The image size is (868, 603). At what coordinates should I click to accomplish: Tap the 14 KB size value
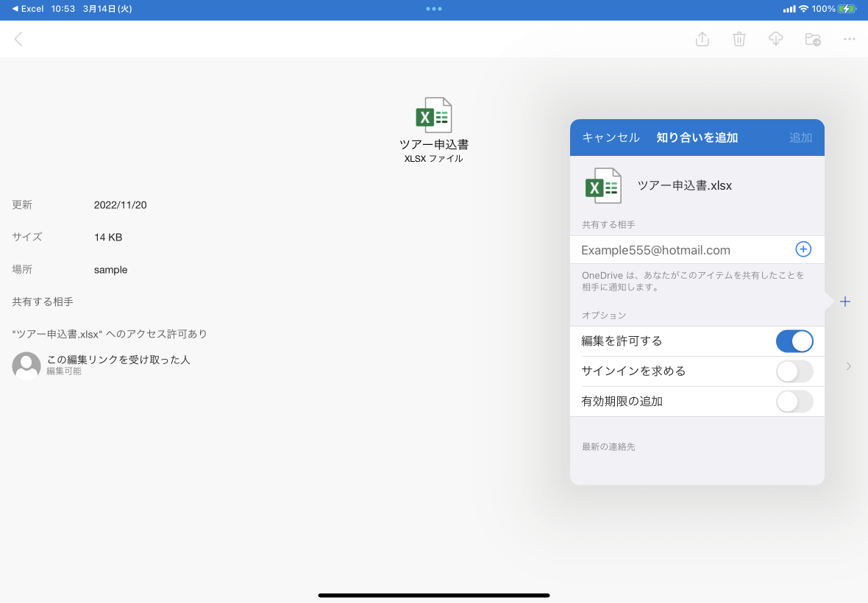point(108,238)
